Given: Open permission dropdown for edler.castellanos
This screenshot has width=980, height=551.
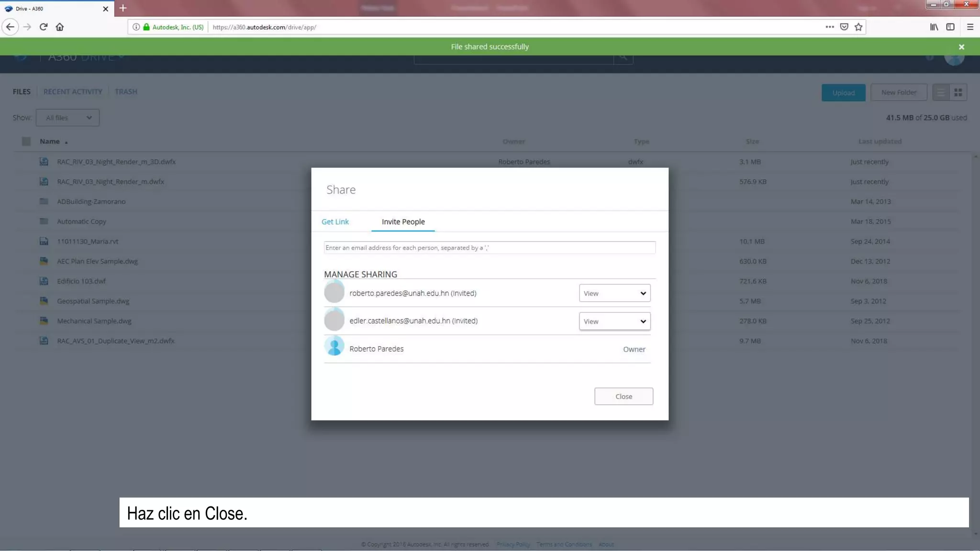Looking at the screenshot, I should [614, 321].
